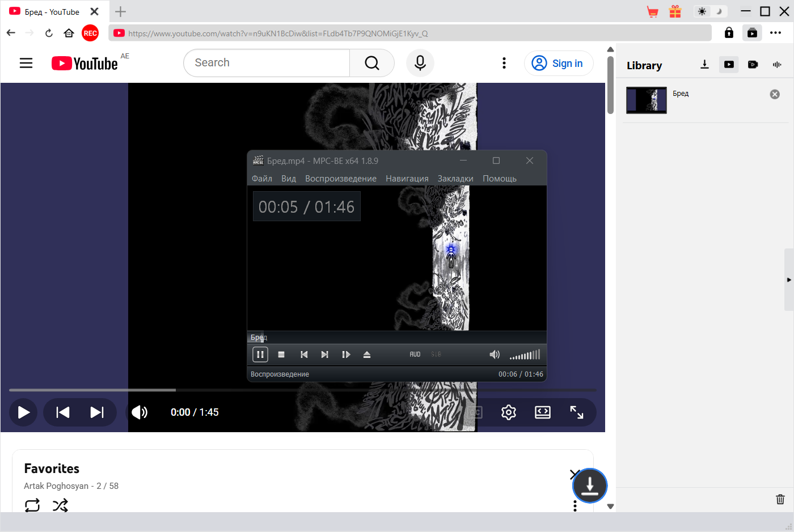Screen dimensions: 794x532
Task: Click the gift box icon
Action: click(x=675, y=11)
